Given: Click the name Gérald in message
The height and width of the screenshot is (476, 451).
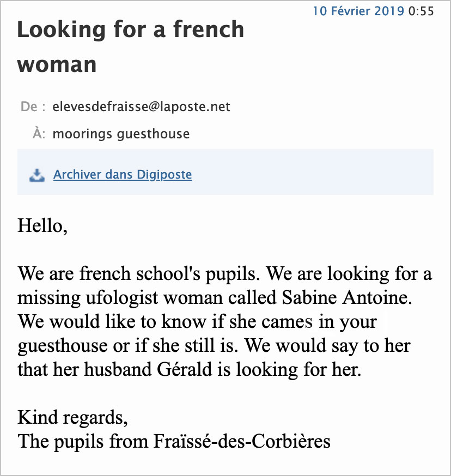Looking at the screenshot, I should pyautogui.click(x=184, y=369).
